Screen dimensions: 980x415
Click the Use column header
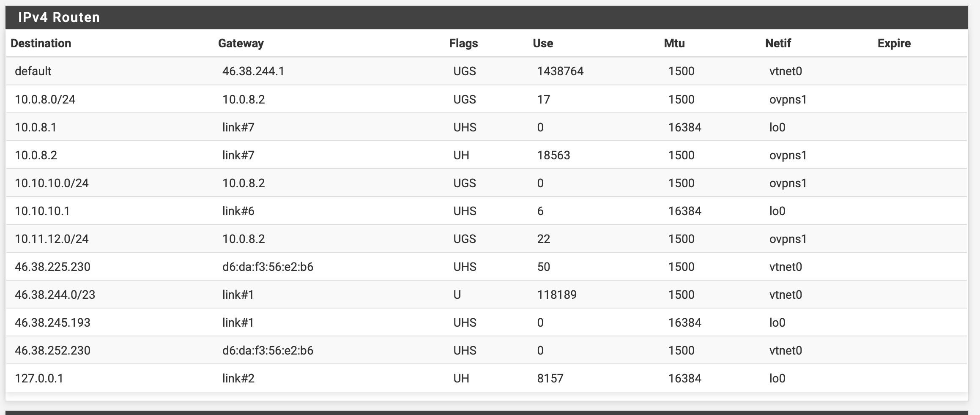click(542, 43)
